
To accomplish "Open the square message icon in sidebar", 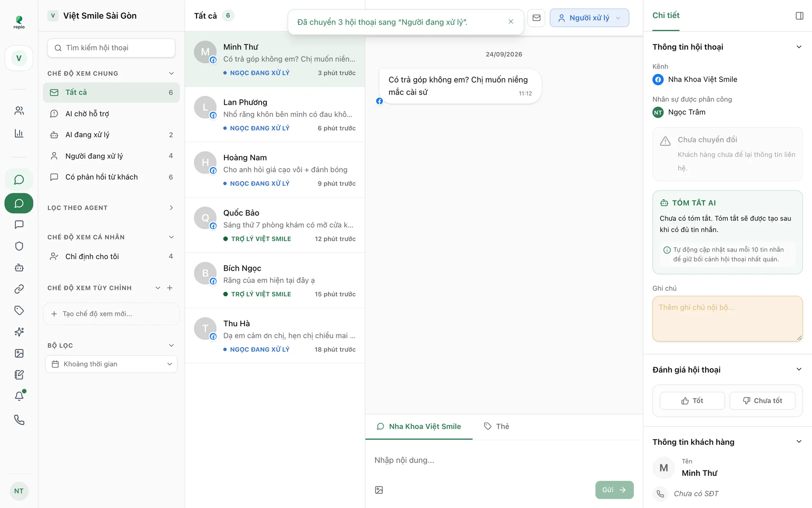I will (19, 224).
